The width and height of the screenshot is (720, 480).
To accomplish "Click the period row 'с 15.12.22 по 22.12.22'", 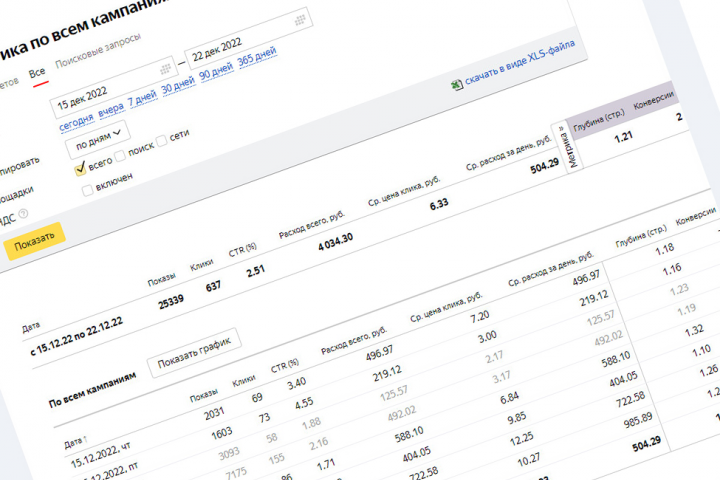I will point(77,336).
